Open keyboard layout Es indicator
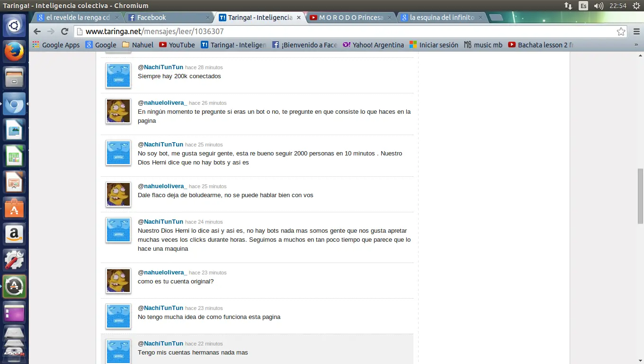 [x=583, y=6]
